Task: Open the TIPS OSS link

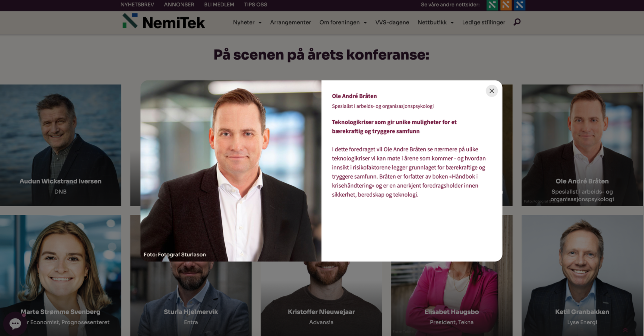Action: pos(255,5)
